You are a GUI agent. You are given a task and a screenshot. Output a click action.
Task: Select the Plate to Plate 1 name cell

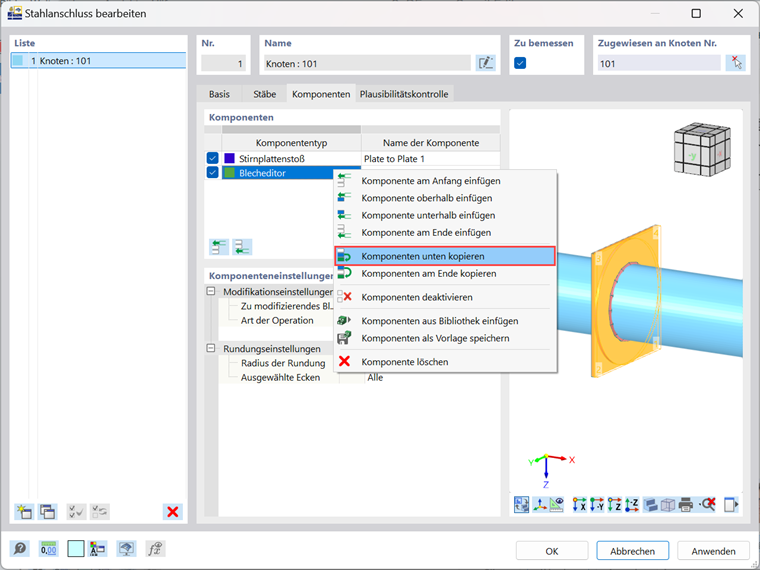[430, 158]
